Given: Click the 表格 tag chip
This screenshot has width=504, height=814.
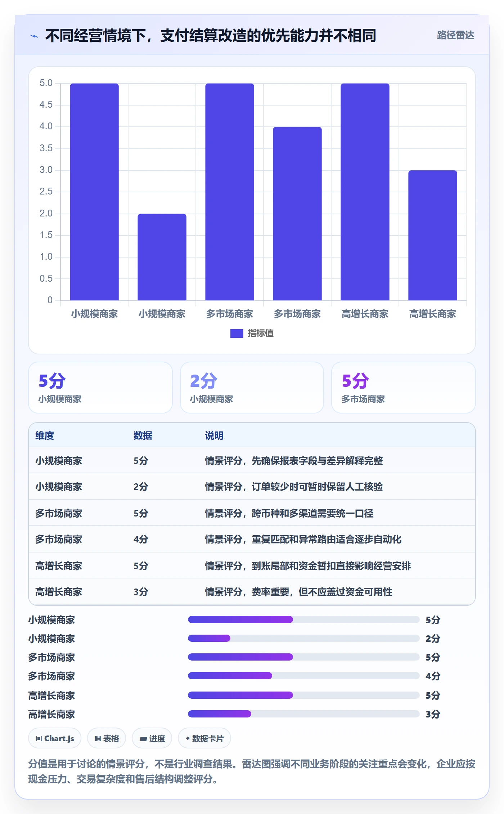Looking at the screenshot, I should pos(107,738).
